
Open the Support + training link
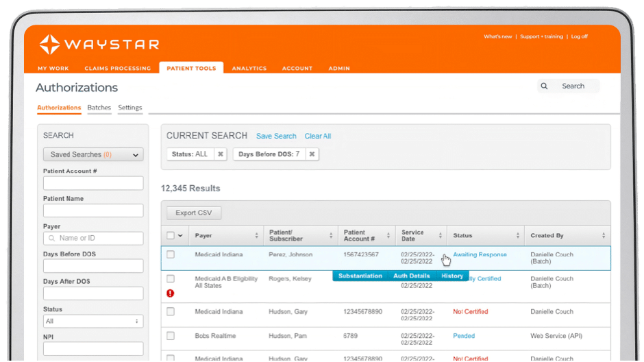(541, 36)
